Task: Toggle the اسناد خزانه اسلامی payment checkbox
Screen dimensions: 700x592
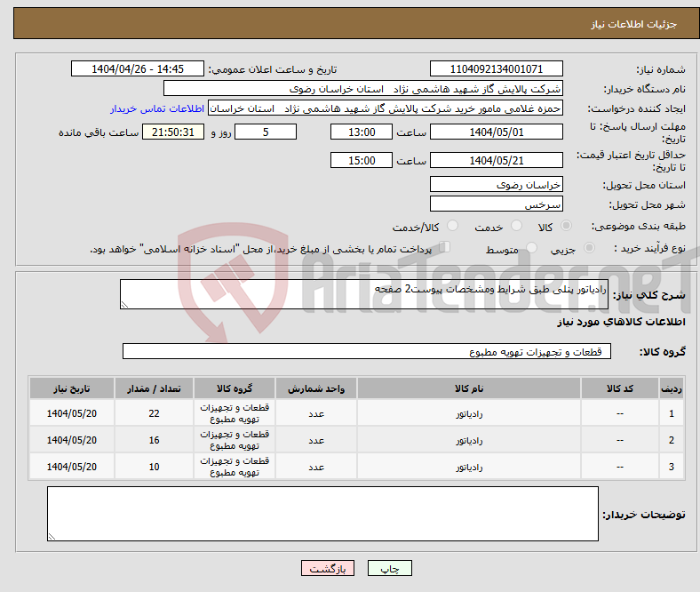Action: coord(445,248)
